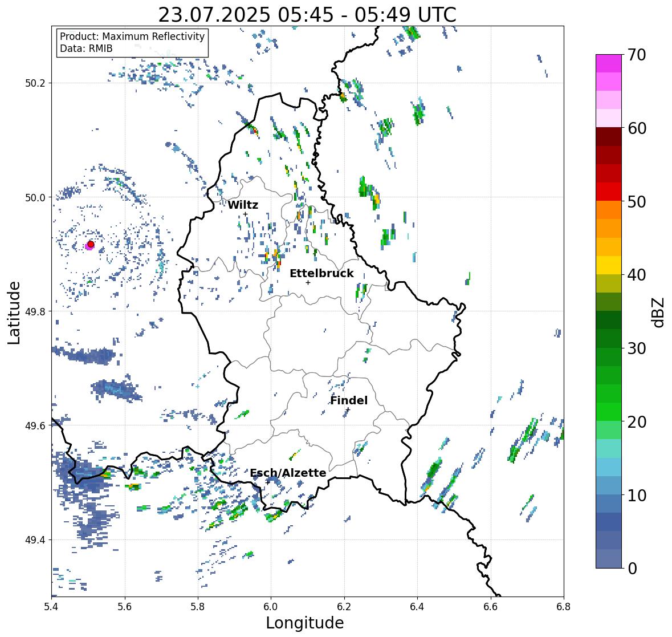The height and width of the screenshot is (637, 672).
Task: Click the 'Product: Maximum Reflectivity' legend line
Action: pos(132,36)
